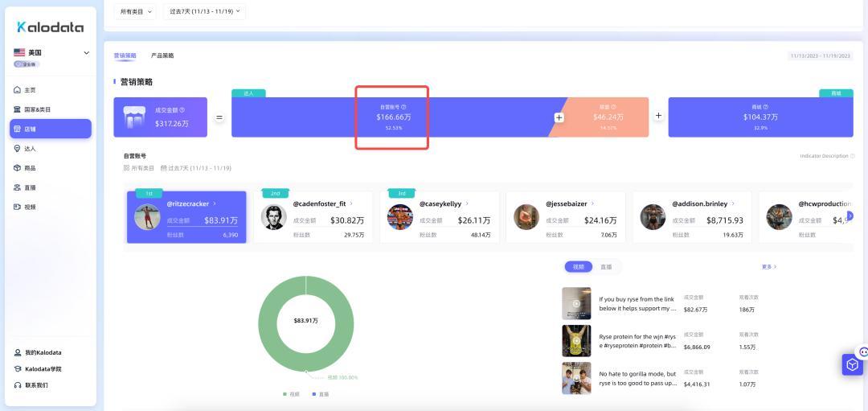Click @jessebaizer avatar

coord(526,217)
